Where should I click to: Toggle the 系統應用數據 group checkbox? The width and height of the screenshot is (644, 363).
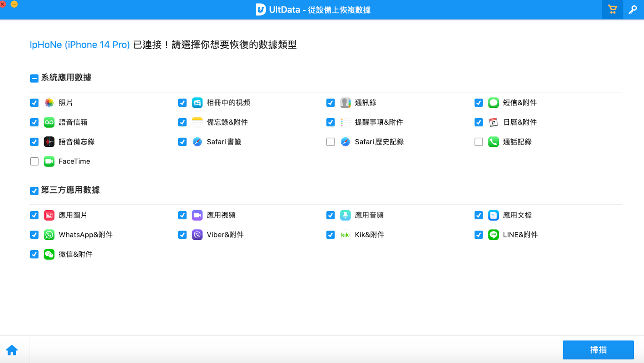34,78
